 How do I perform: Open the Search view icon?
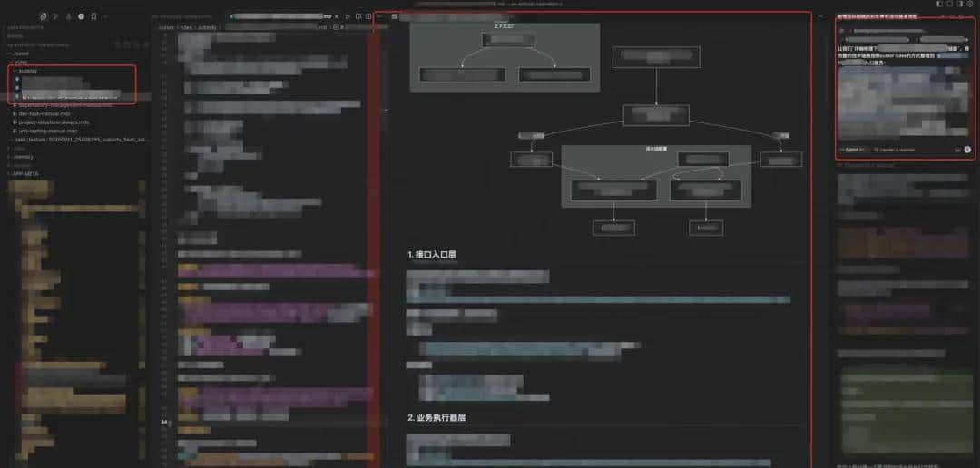coord(56,16)
